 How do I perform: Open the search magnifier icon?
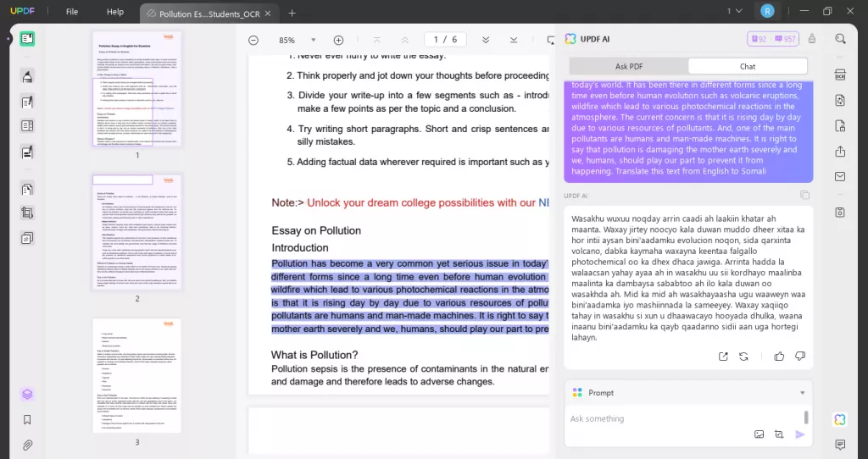[840, 39]
